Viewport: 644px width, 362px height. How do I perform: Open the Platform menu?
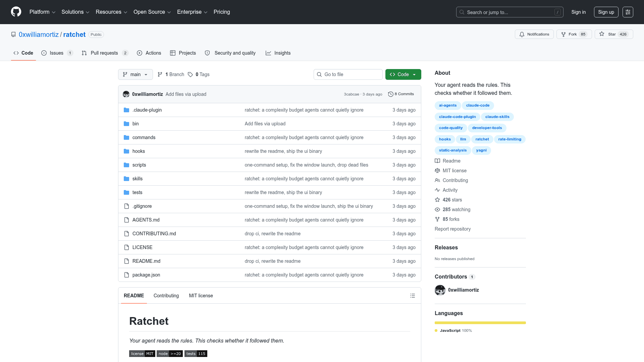tap(42, 12)
